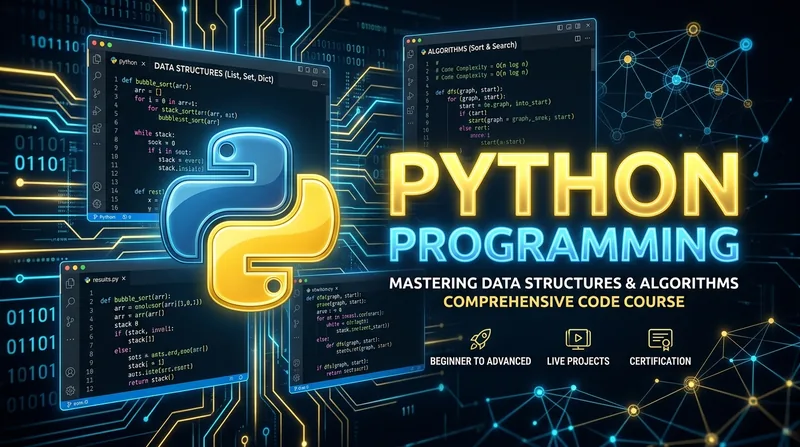
Task: Click Mastering Data Structures & Algorithms text
Action: coord(564,283)
